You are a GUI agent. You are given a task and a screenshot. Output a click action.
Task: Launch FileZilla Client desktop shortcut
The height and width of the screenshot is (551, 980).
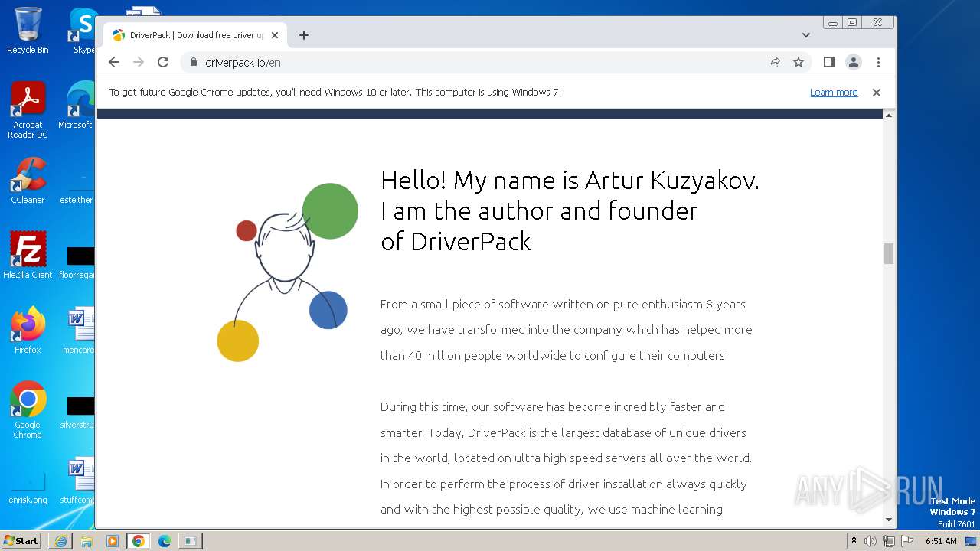coord(28,256)
